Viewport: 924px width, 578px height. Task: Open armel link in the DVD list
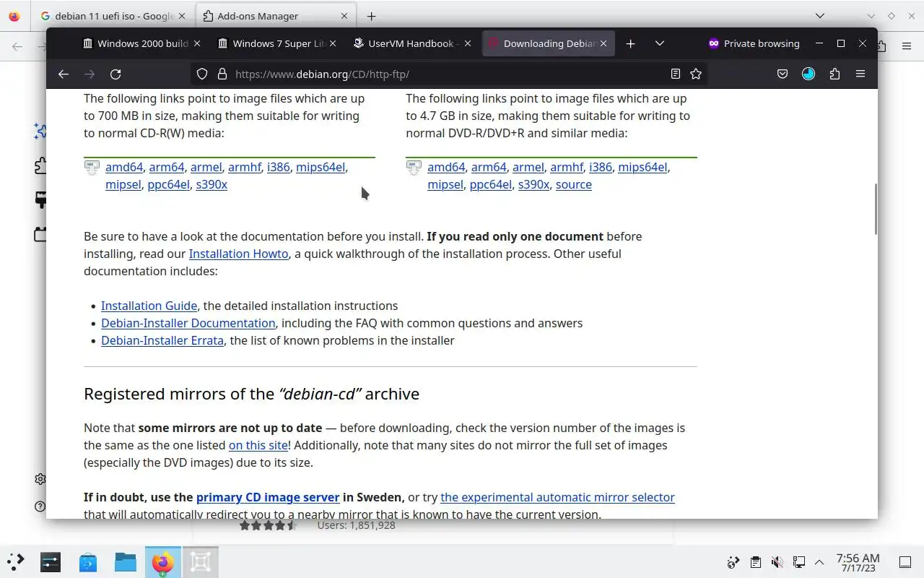point(528,167)
